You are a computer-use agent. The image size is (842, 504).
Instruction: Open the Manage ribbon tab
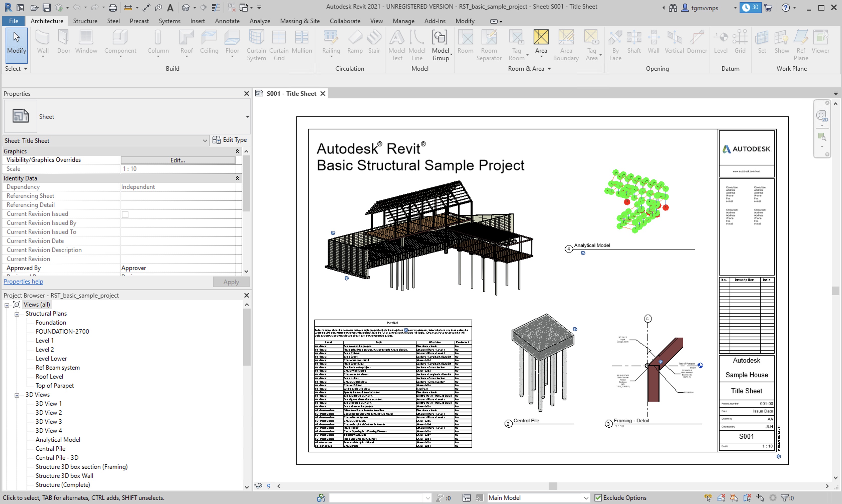click(x=403, y=21)
